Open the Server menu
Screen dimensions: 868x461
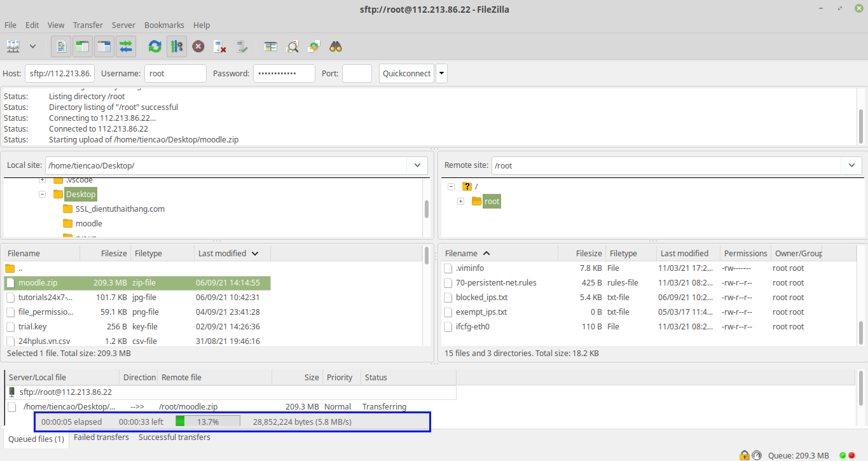pyautogui.click(x=123, y=25)
